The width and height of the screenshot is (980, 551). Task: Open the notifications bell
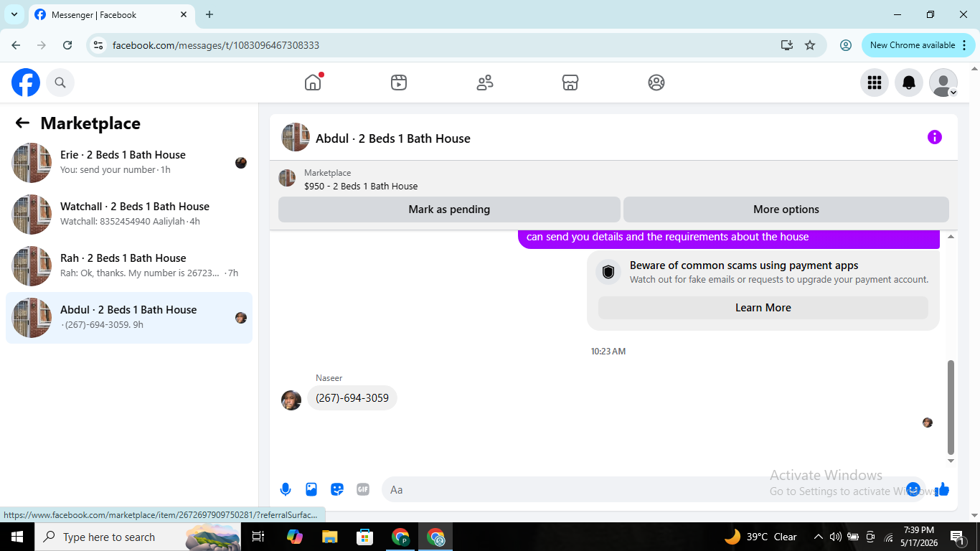pos(909,83)
